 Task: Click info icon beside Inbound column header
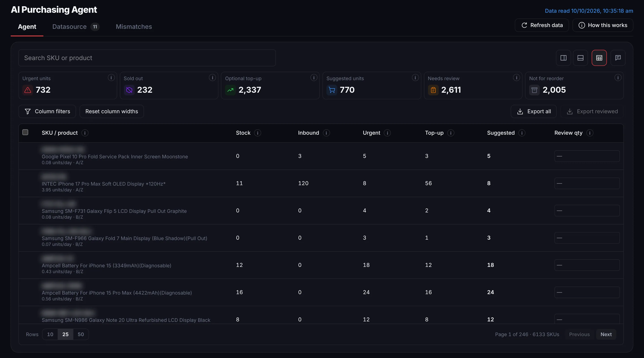coord(326,133)
